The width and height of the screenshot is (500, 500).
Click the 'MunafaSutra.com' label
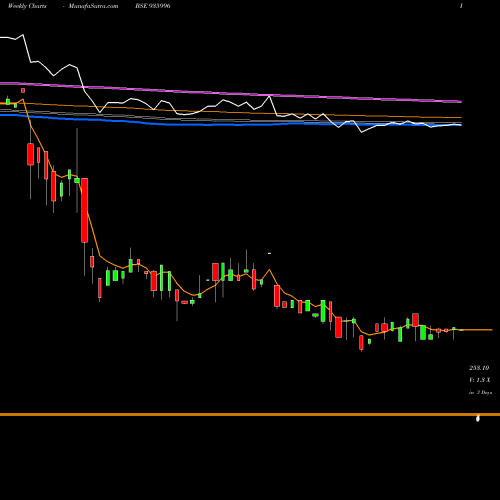[93, 6]
